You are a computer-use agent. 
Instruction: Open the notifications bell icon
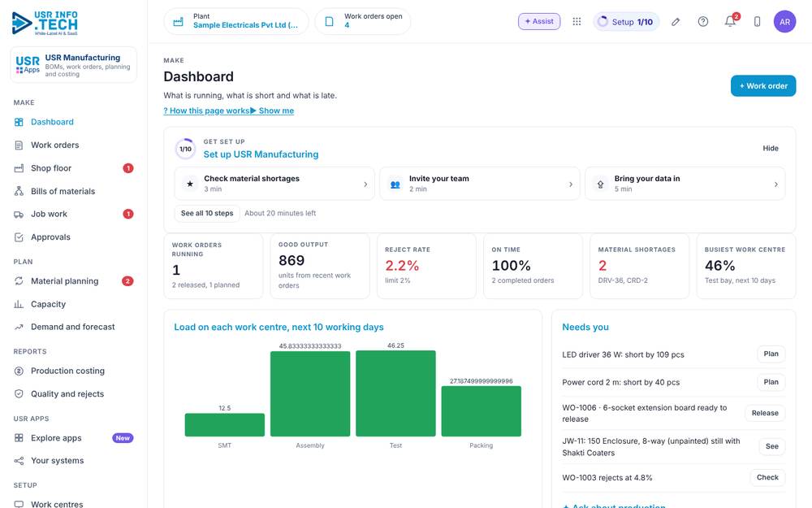click(x=730, y=22)
